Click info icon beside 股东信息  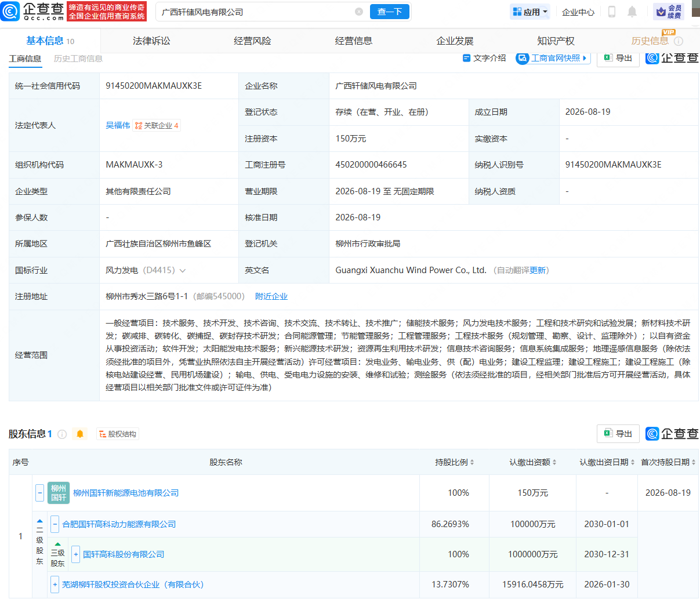pyautogui.click(x=62, y=434)
